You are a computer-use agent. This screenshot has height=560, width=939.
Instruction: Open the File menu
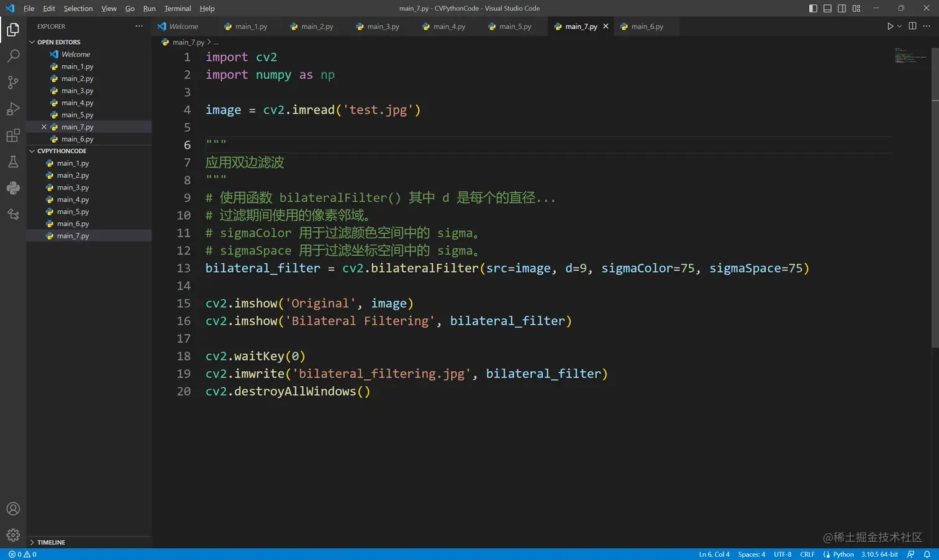[29, 8]
